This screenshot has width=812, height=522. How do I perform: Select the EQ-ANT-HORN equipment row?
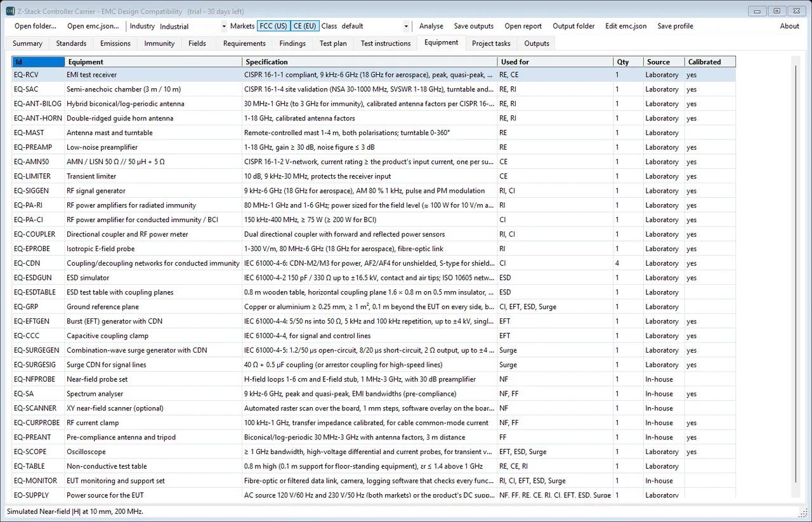tap(374, 118)
